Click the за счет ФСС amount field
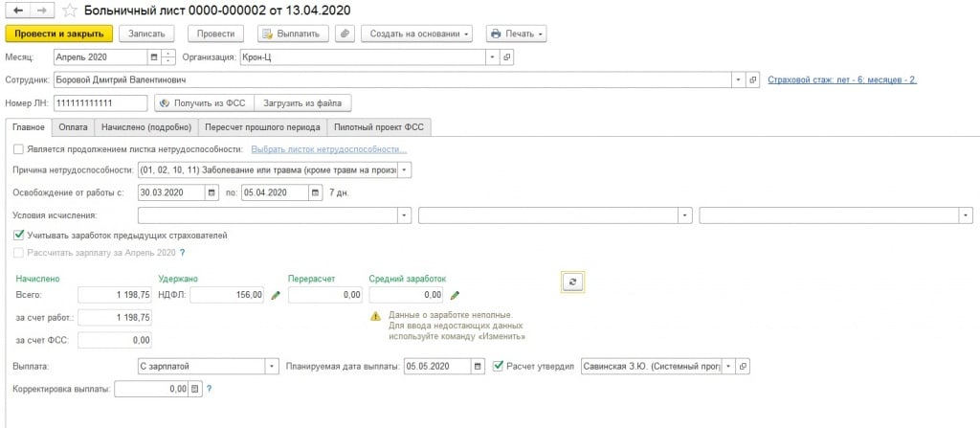Image resolution: width=980 pixels, height=428 pixels. click(115, 341)
